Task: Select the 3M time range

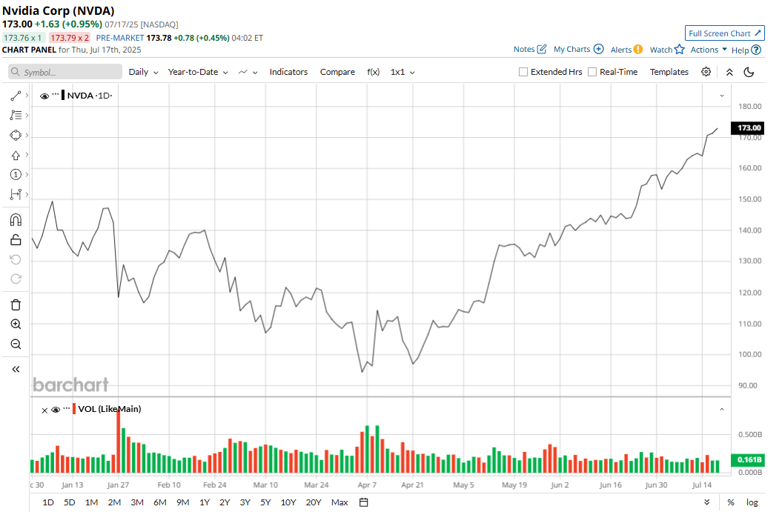Action: [137, 502]
